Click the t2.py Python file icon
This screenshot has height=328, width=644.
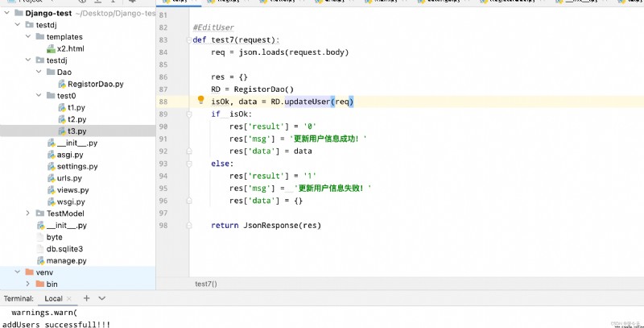tap(62, 119)
